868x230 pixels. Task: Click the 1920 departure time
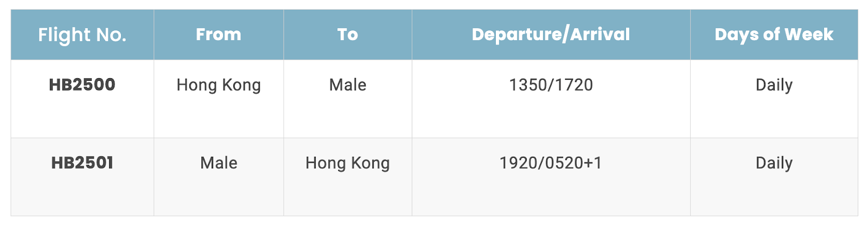pyautogui.click(x=518, y=163)
